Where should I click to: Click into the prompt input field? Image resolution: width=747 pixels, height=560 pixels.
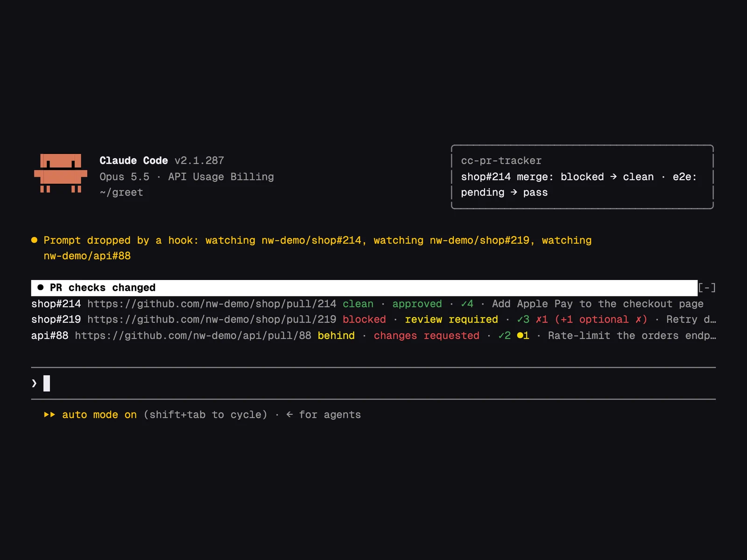click(373, 383)
